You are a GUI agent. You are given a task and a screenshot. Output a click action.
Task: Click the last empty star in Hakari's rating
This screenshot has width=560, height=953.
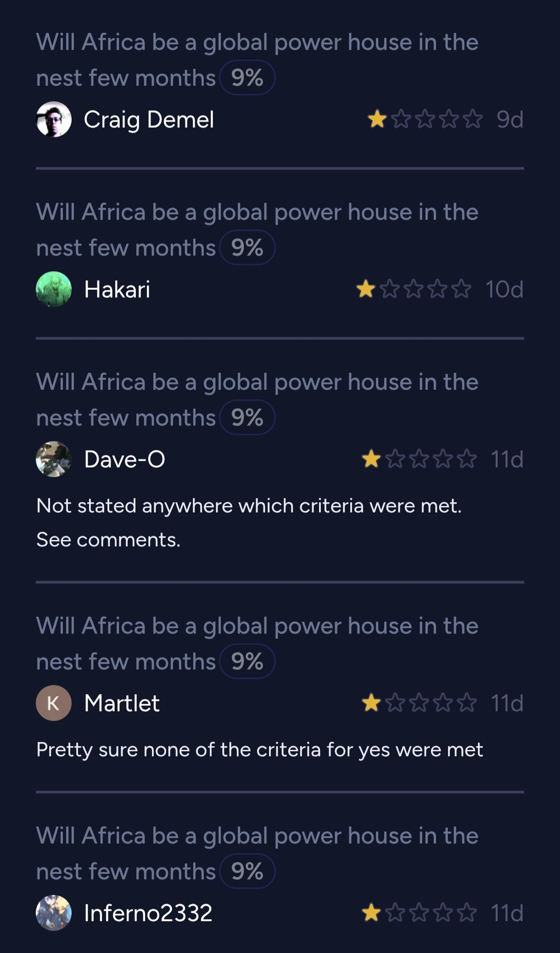pos(461,289)
